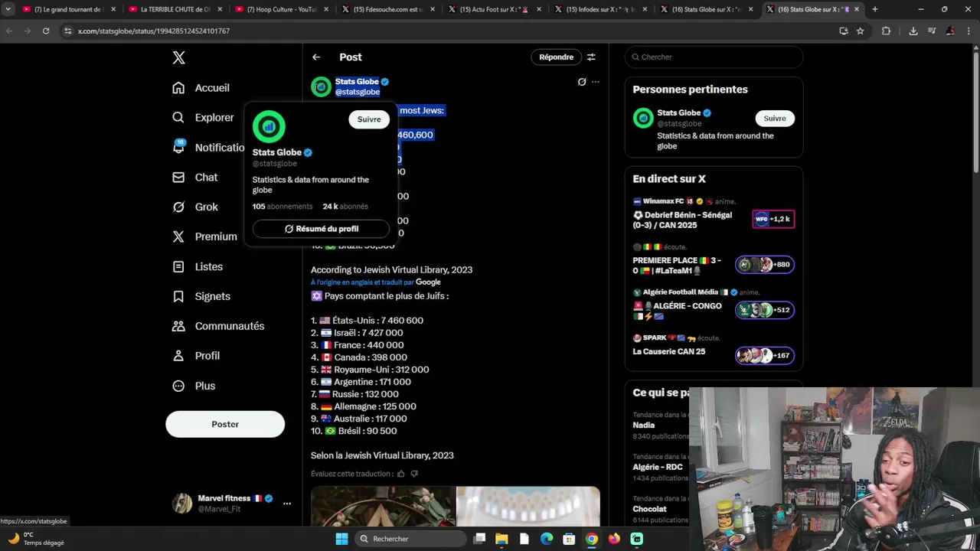Click the Nadia trend
980x551 pixels.
tap(643, 425)
